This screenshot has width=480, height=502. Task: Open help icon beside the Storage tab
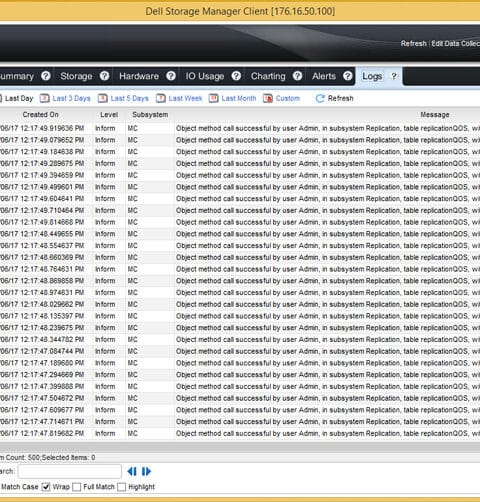(104, 76)
